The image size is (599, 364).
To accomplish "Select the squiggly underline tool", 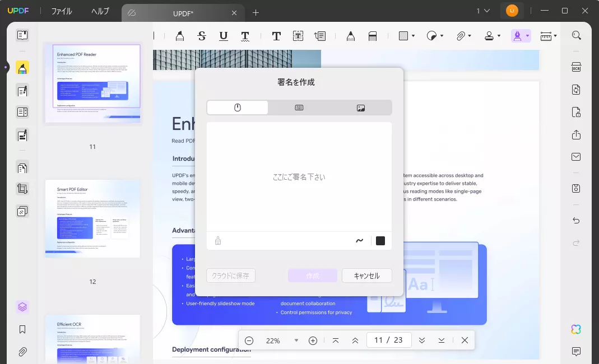I will click(x=245, y=36).
